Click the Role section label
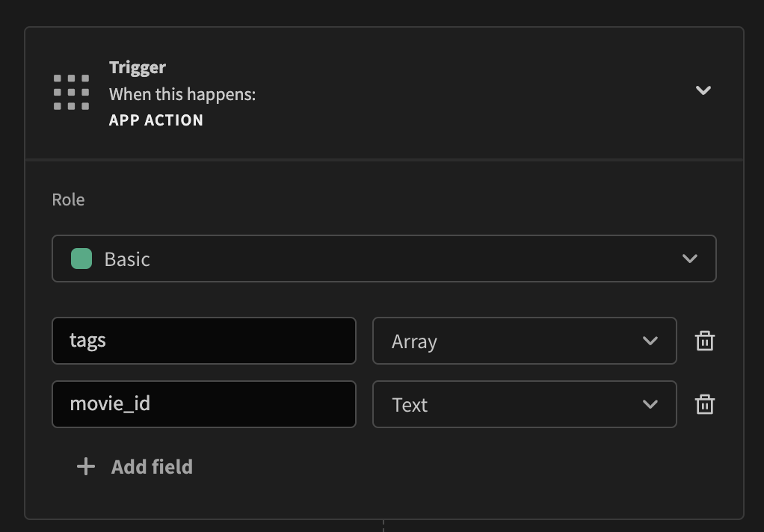This screenshot has width=764, height=532. [68, 199]
